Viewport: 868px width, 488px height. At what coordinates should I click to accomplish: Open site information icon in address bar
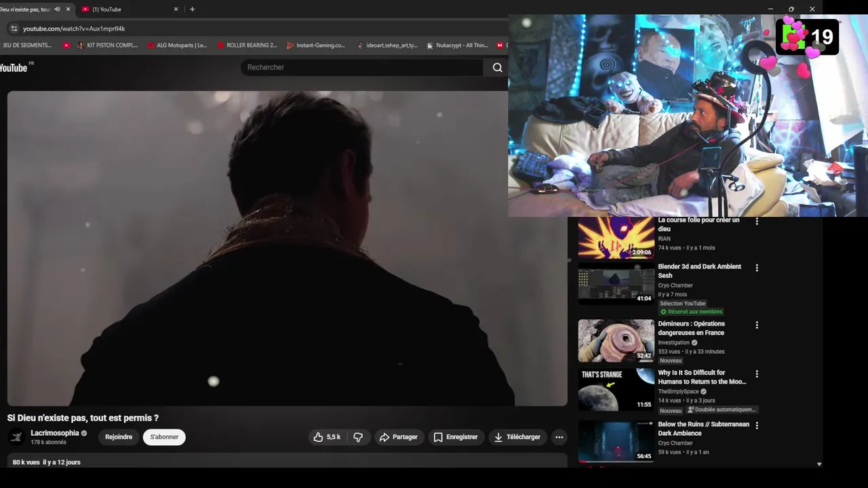[x=14, y=28]
